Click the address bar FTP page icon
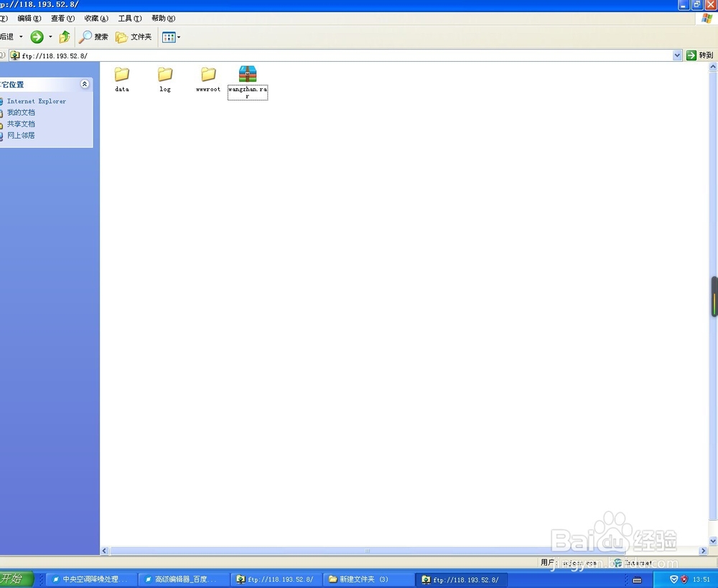 coord(15,55)
